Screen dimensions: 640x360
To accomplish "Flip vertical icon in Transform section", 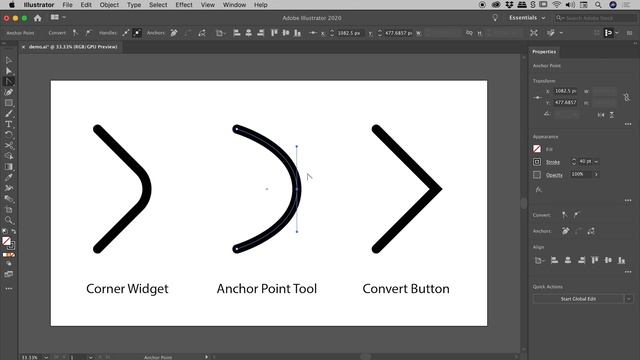I will (612, 115).
